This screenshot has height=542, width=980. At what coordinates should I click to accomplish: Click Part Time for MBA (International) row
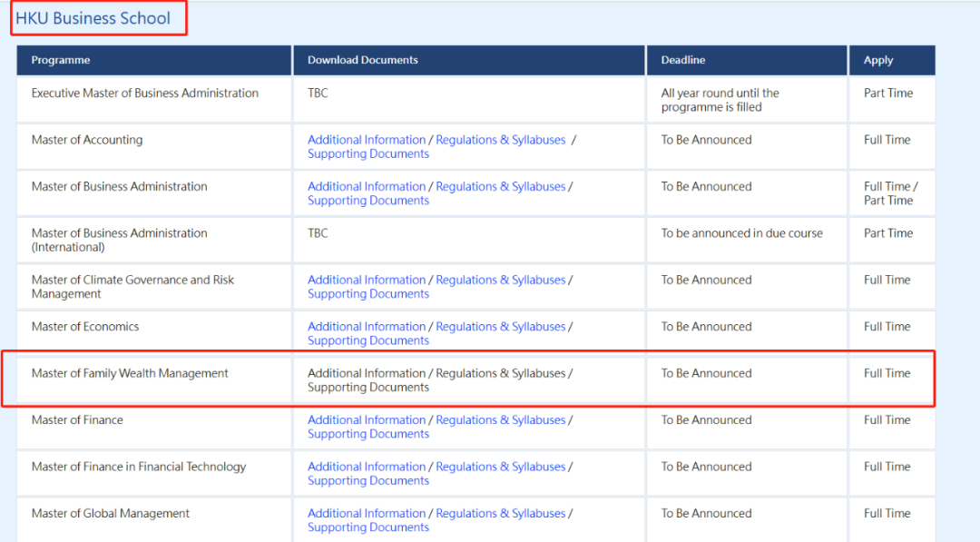(888, 233)
